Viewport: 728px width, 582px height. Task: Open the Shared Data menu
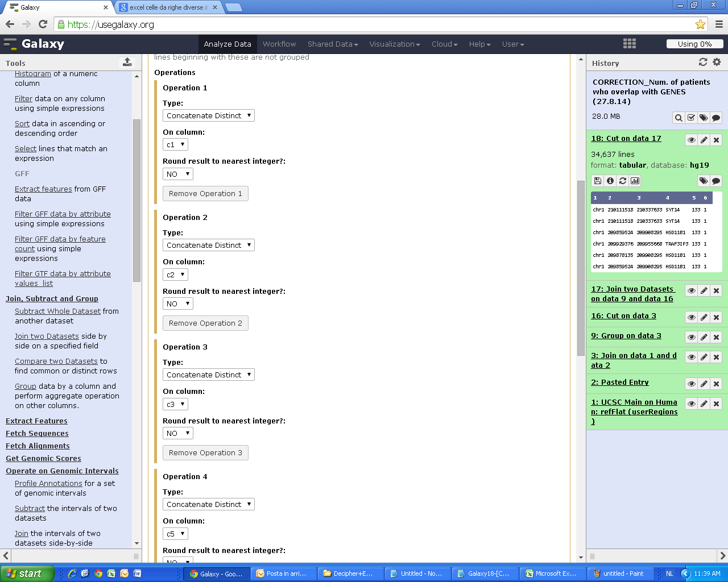333,44
